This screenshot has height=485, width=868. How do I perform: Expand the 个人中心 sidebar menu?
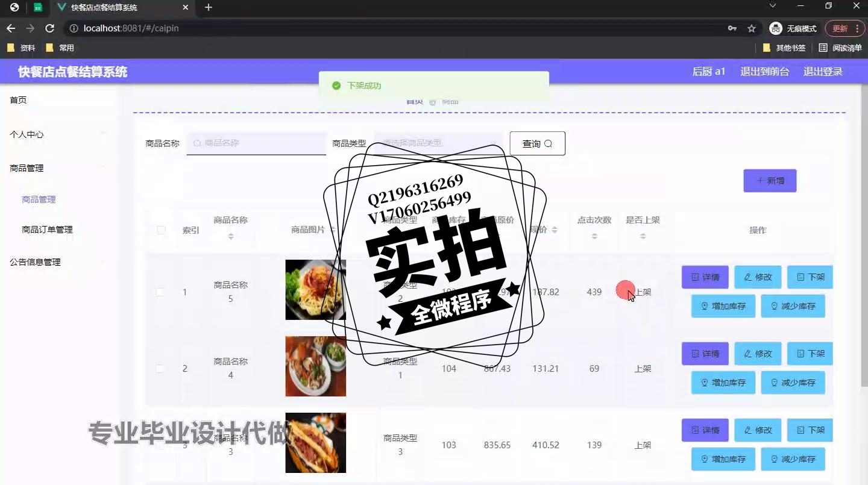[58, 134]
